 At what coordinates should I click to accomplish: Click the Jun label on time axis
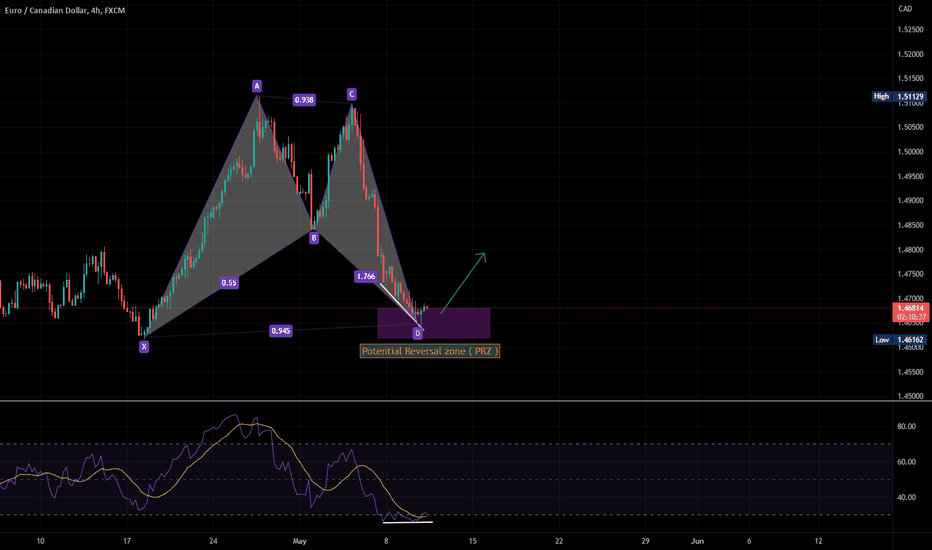pos(697,541)
